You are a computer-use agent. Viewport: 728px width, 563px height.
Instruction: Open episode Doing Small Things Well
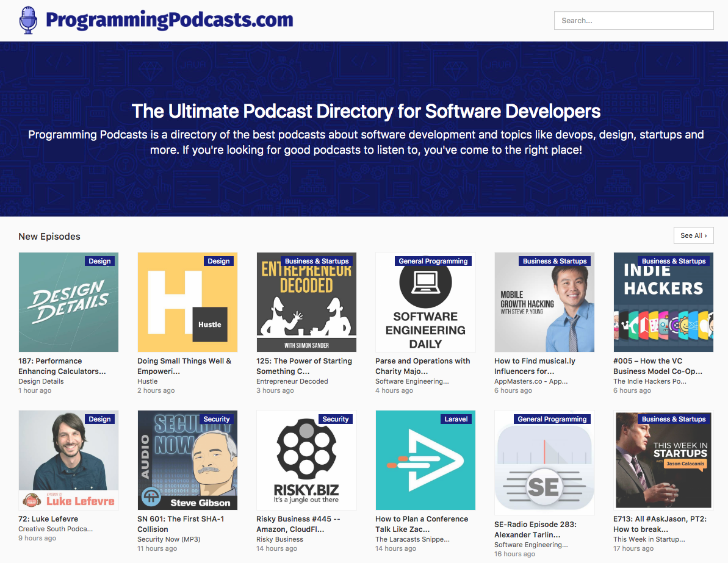(184, 366)
